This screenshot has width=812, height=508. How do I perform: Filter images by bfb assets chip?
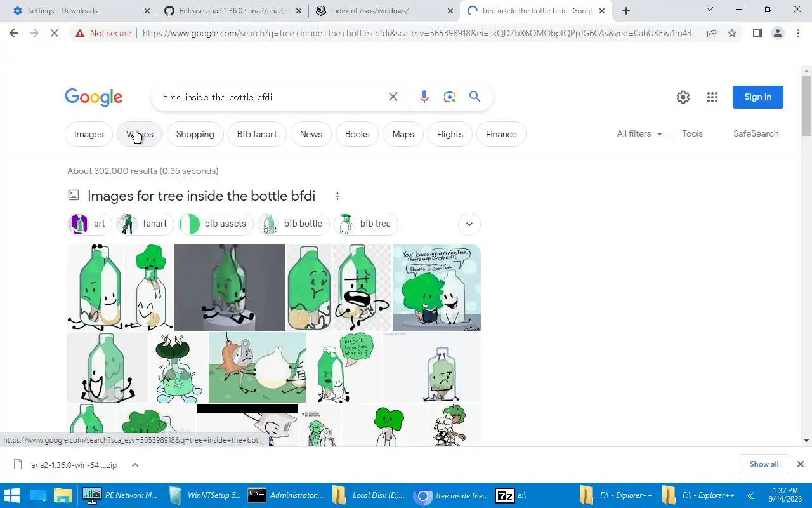[x=216, y=224]
